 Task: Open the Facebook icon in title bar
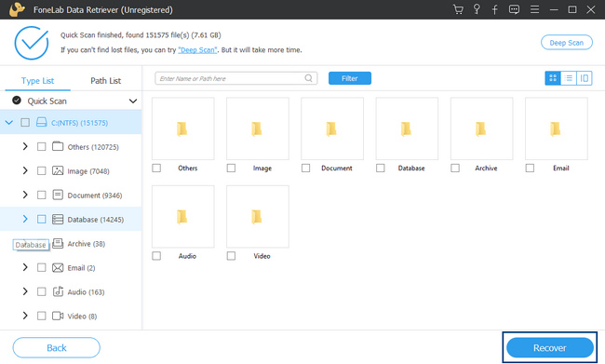click(494, 9)
